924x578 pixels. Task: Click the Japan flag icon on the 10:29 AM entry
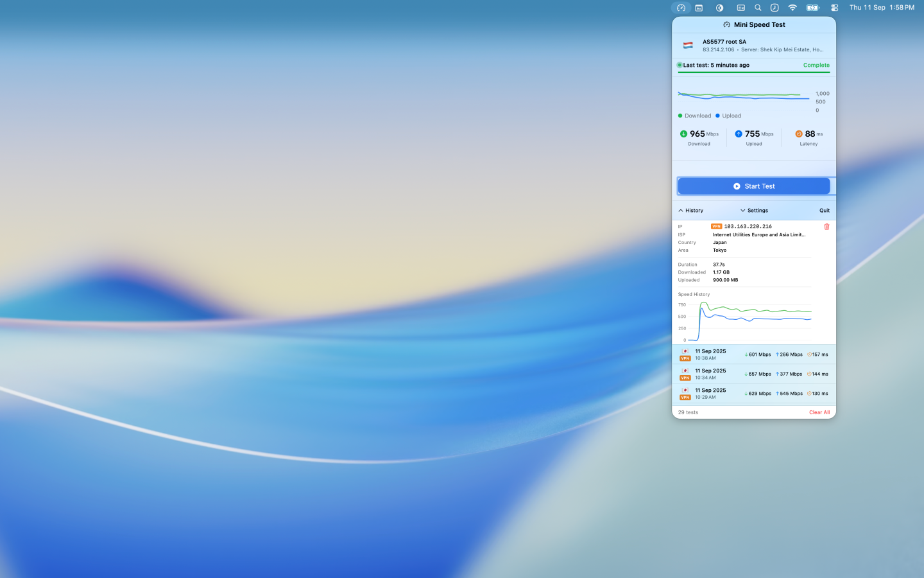point(685,390)
